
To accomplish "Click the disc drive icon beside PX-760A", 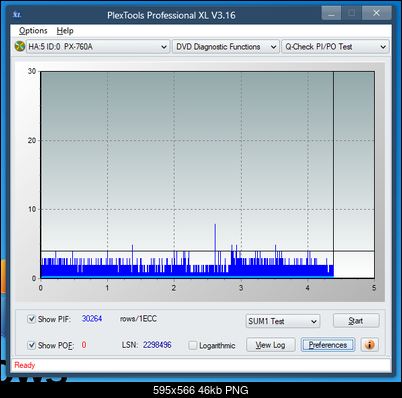I will coord(20,46).
